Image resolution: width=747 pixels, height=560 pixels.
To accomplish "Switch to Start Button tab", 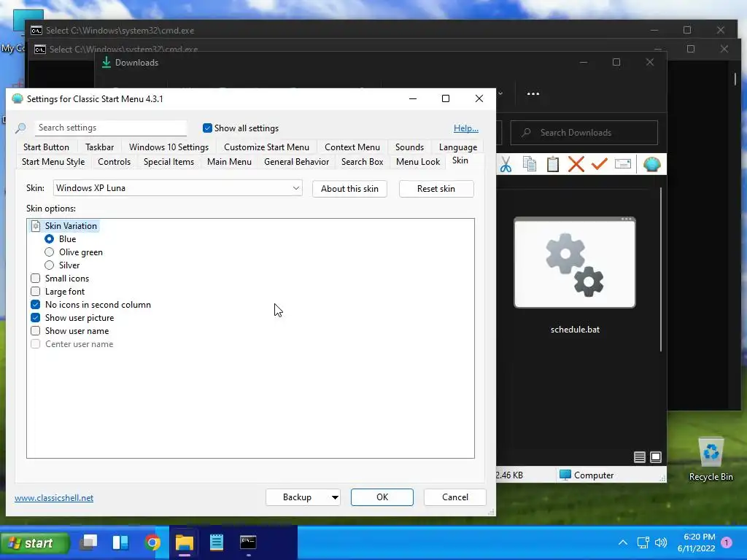I will [46, 147].
